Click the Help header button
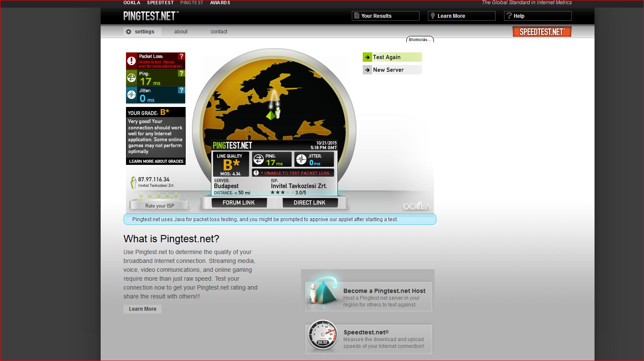This screenshot has height=361, width=644. 538,16
